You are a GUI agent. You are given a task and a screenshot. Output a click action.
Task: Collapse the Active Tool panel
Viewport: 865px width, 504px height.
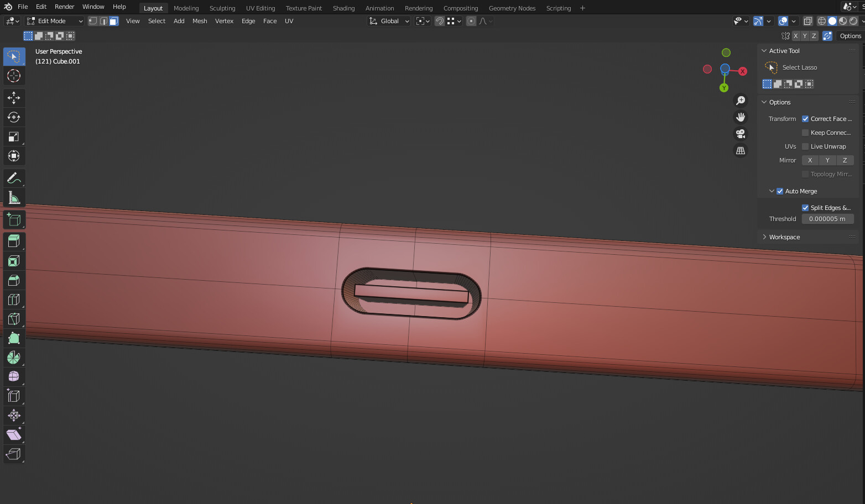tap(764, 51)
